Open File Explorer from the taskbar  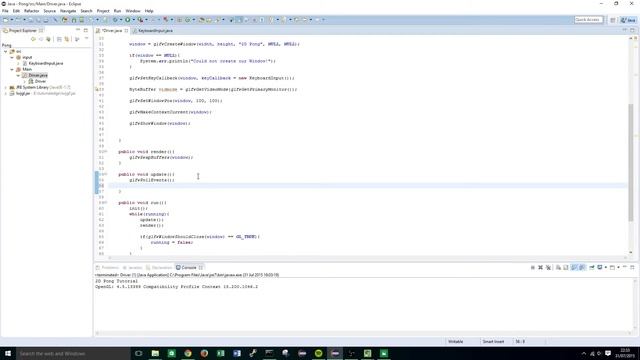coord(155,353)
